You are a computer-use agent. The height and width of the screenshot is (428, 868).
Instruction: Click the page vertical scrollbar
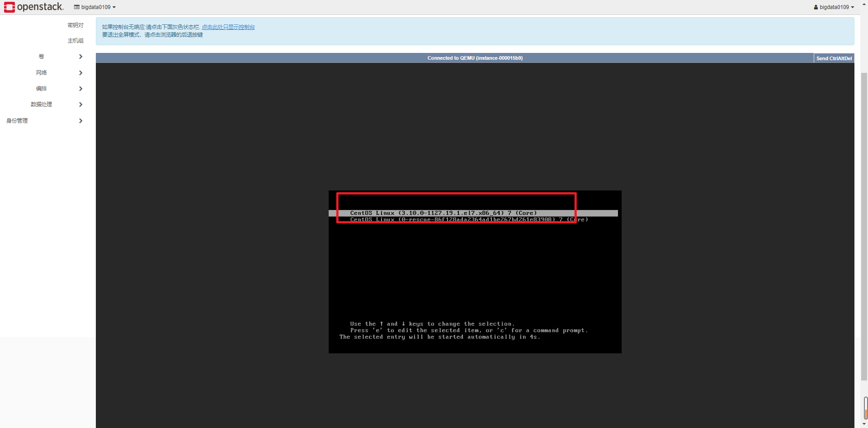[x=864, y=226]
